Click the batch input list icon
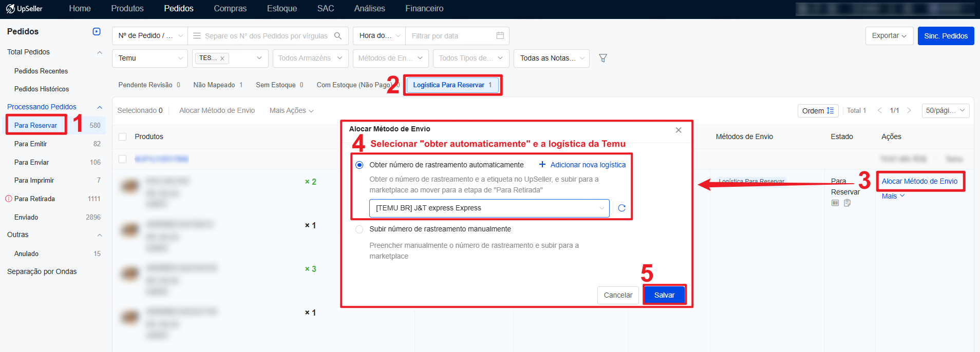 [197, 36]
